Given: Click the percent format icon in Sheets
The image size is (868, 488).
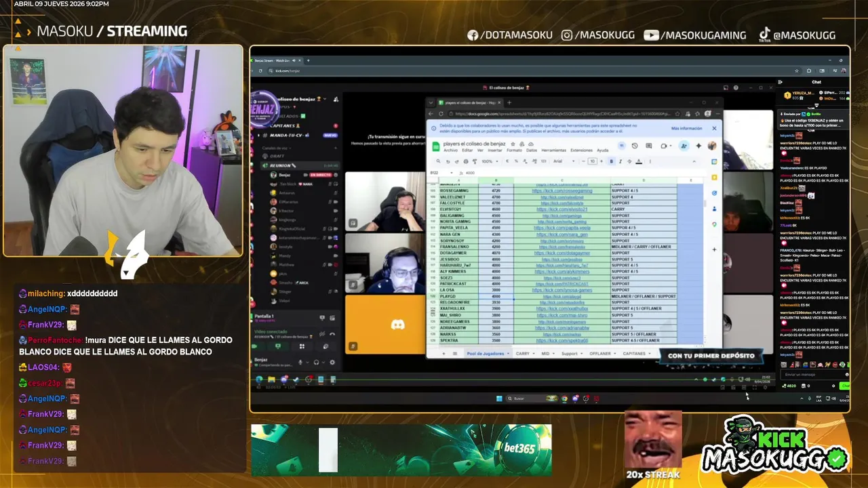Looking at the screenshot, I should (x=516, y=161).
